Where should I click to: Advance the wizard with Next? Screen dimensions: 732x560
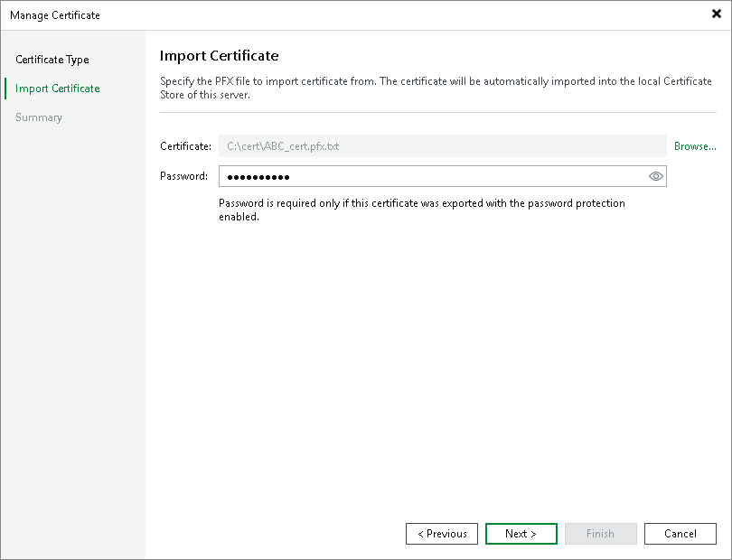click(521, 534)
